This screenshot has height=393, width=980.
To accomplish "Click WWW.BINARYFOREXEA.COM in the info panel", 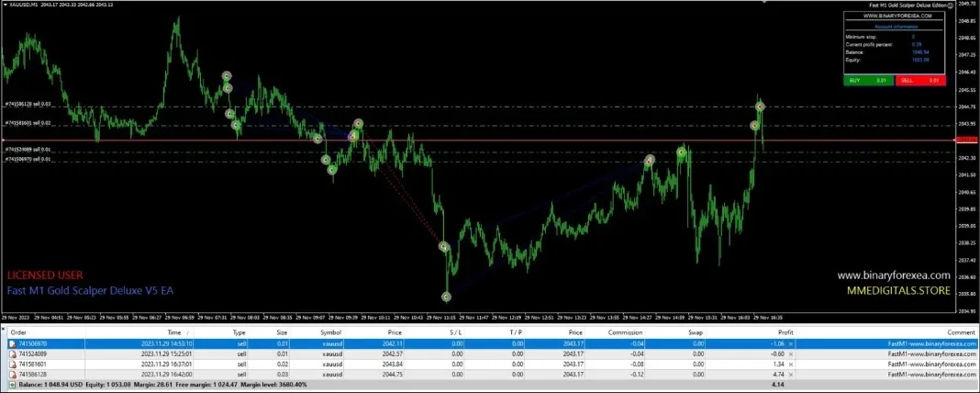I will (896, 16).
